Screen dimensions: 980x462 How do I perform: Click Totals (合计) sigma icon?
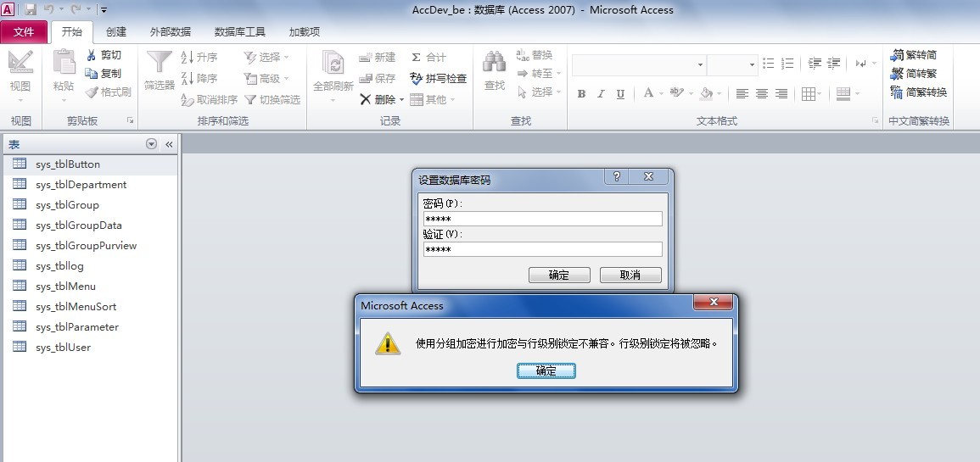(417, 58)
